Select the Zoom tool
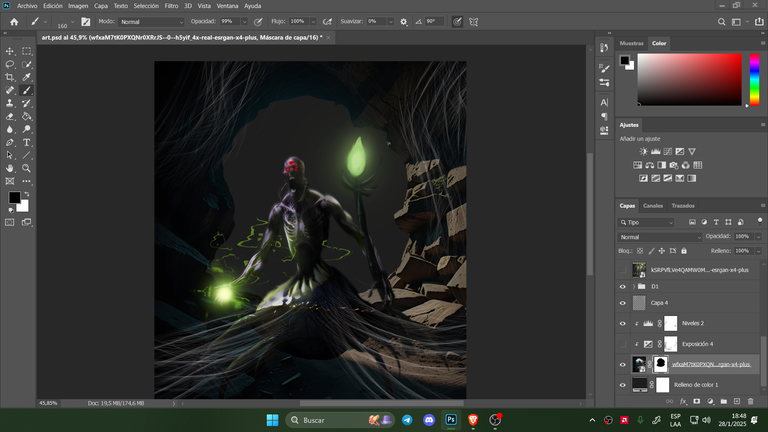 [x=26, y=168]
